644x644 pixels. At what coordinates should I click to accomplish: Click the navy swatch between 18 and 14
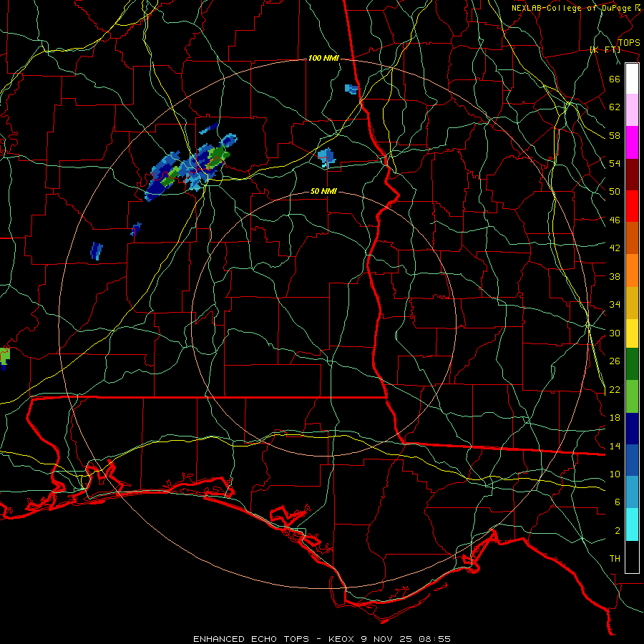(632, 429)
